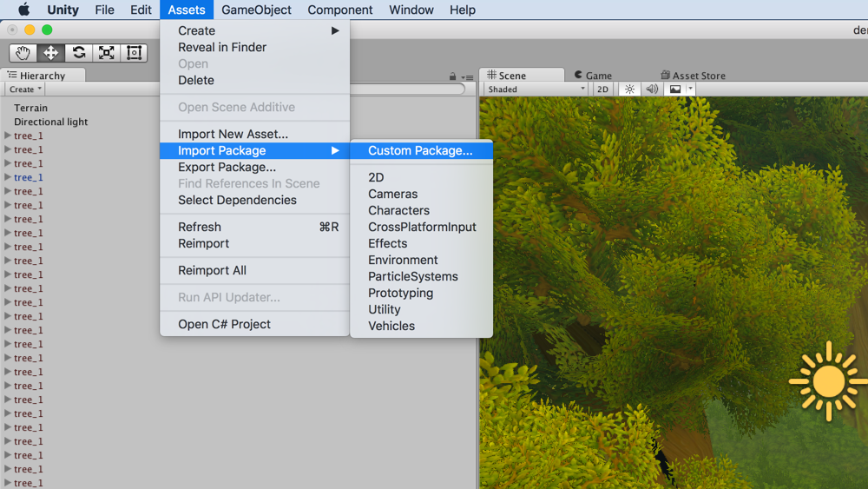Switch to the Game tab
Image resolution: width=868 pixels, height=489 pixels.
pyautogui.click(x=594, y=76)
